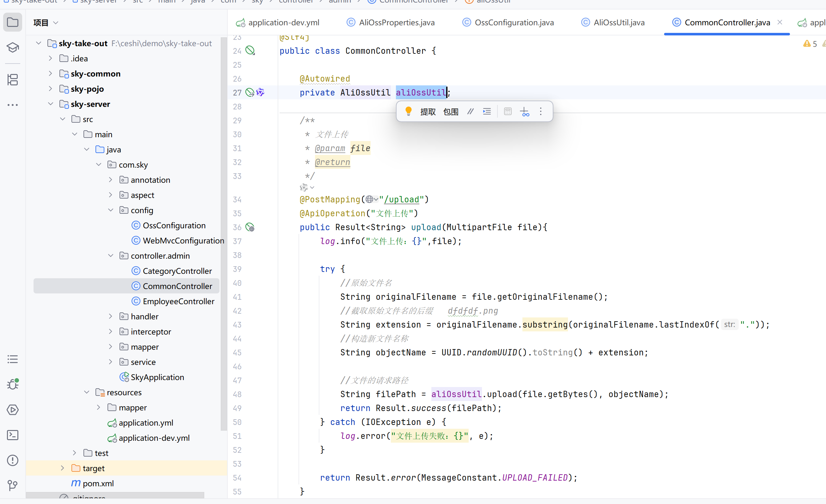The width and height of the screenshot is (826, 504).
Task: Open the Problems tool window icon
Action: [x=12, y=460]
